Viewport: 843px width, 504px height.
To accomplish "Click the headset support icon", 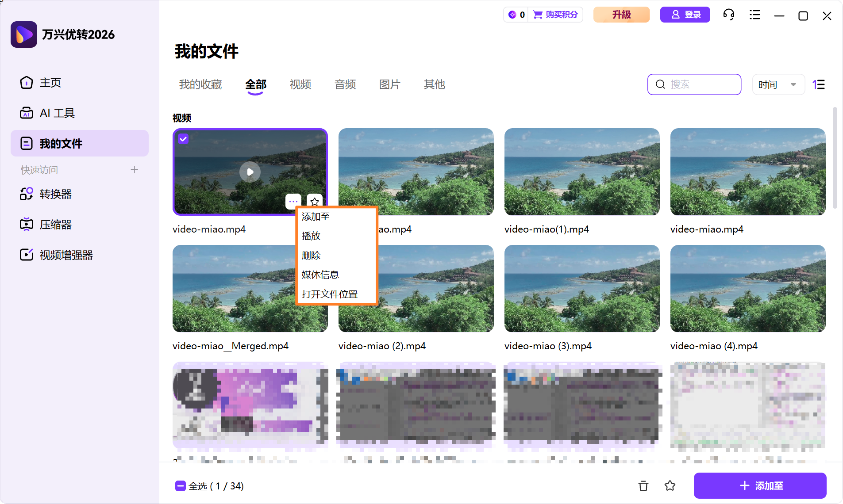I will point(728,15).
